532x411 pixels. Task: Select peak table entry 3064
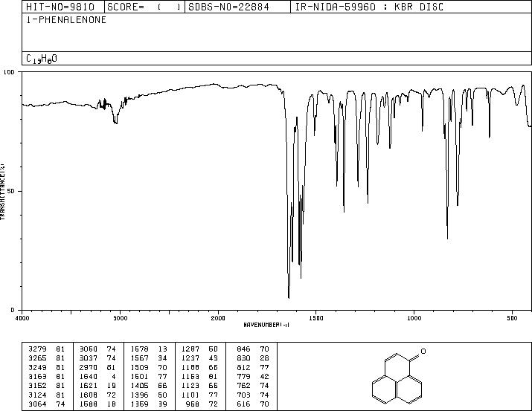point(38,404)
